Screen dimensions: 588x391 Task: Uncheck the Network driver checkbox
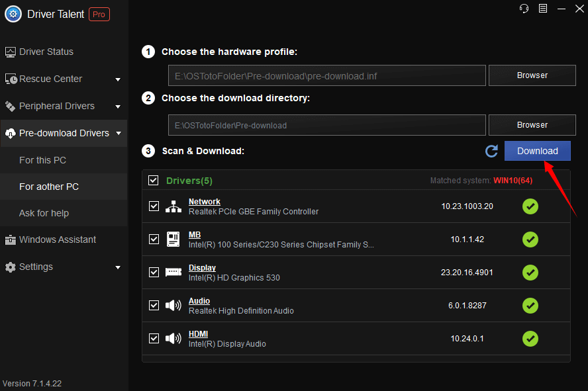(x=154, y=206)
